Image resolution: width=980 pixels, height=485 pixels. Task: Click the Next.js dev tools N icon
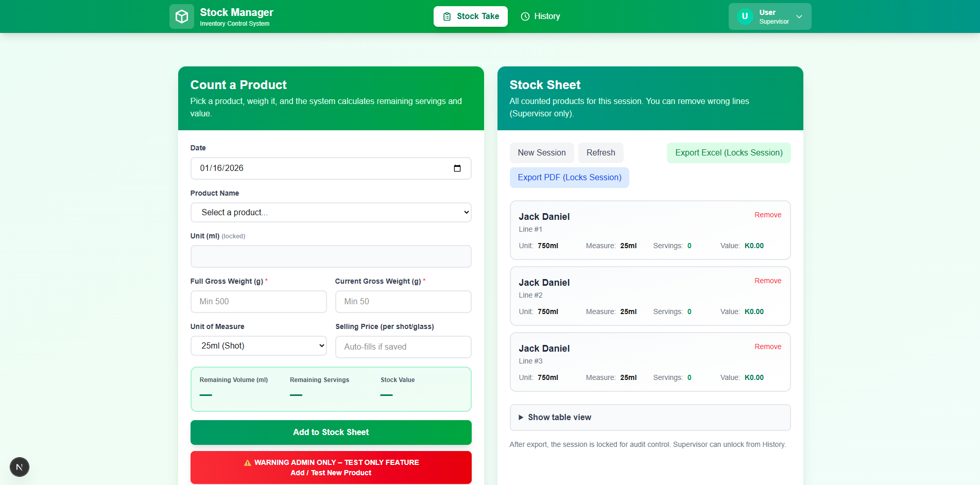point(20,467)
